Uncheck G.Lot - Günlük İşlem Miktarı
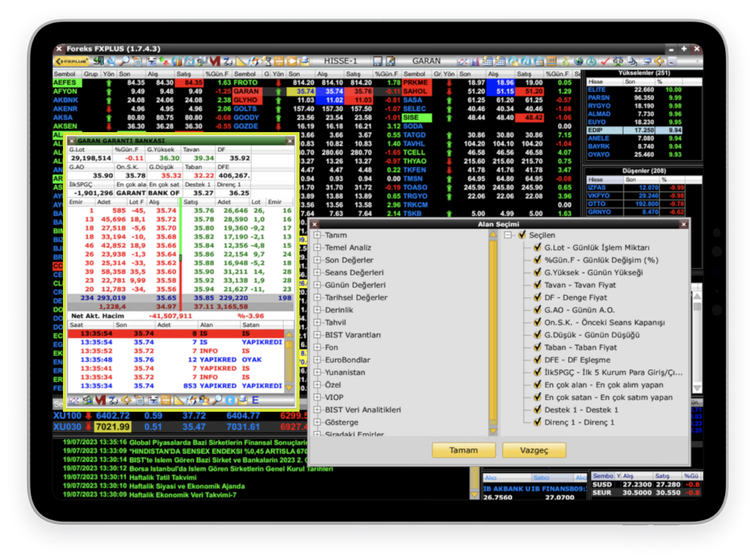This screenshot has width=755, height=560. coord(537,248)
